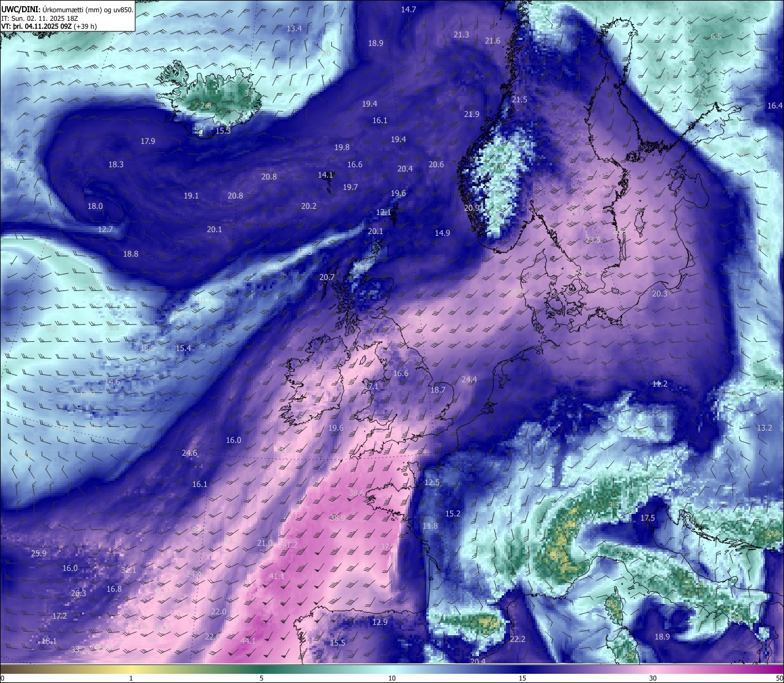This screenshot has width=784, height=683.
Task: Select the 14.1 value near the Faroe Islands
Action: click(325, 175)
